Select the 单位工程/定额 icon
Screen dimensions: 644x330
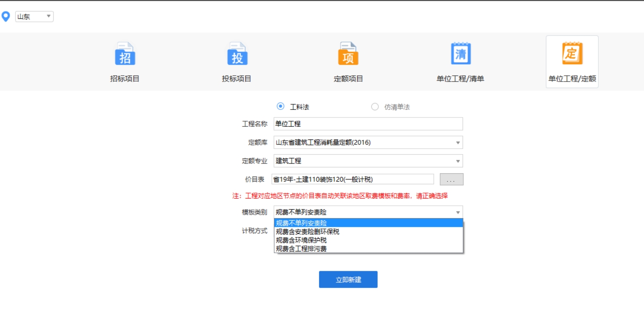coord(572,54)
